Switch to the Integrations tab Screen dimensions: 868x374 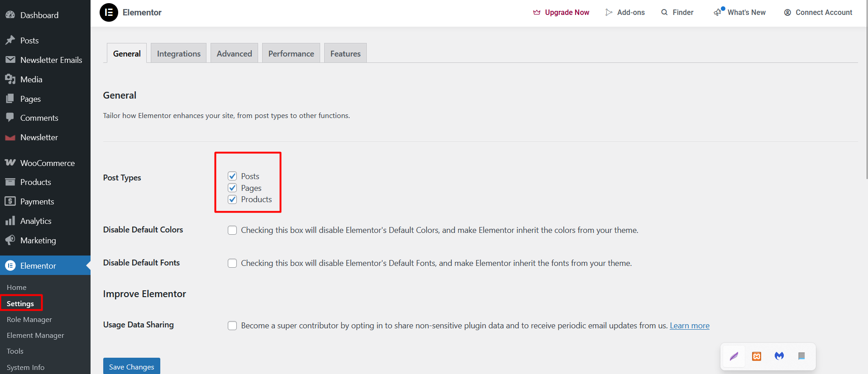coord(178,53)
